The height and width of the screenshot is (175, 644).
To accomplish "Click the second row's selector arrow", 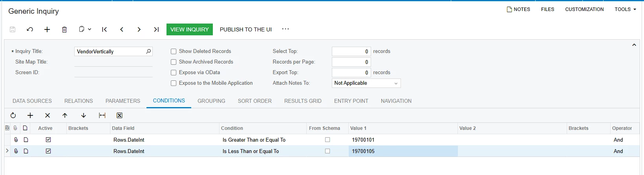I will pyautogui.click(x=7, y=151).
